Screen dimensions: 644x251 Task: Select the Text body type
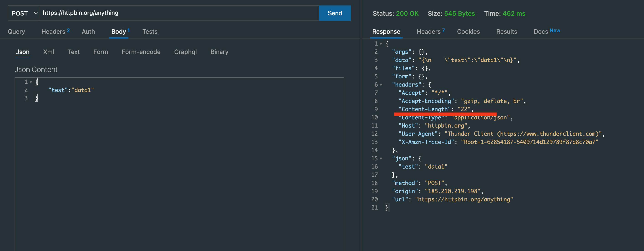pos(74,52)
